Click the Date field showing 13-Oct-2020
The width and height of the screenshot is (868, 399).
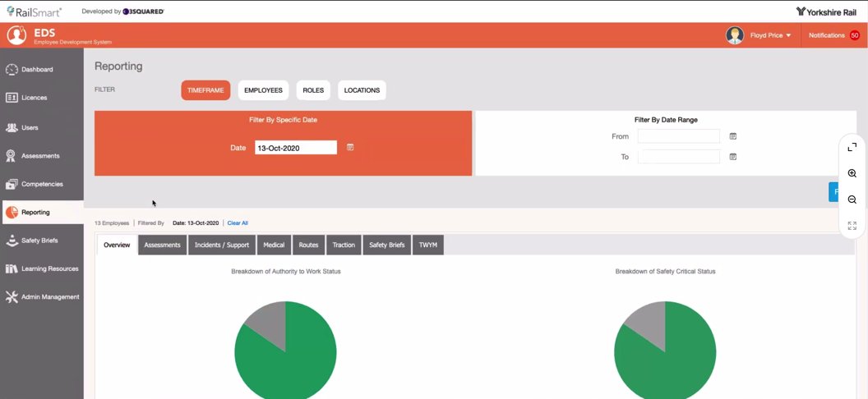click(296, 148)
